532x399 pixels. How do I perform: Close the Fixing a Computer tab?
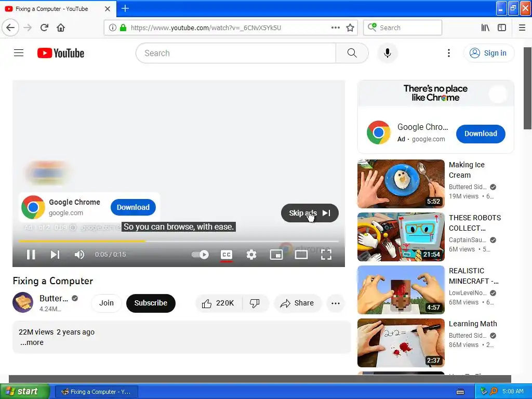(x=108, y=9)
